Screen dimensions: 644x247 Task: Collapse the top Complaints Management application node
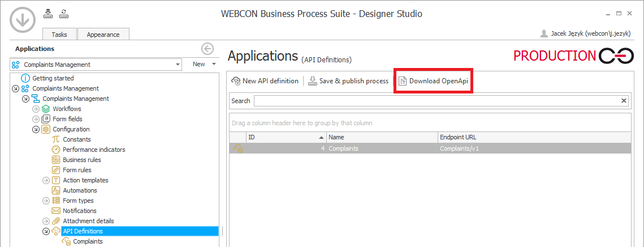[15, 88]
